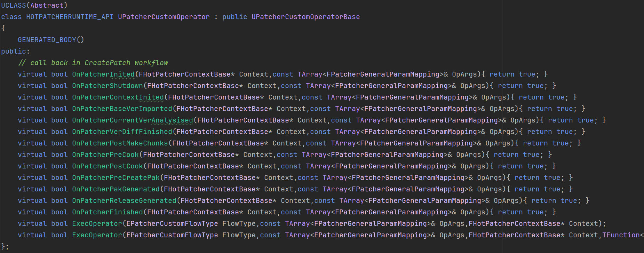Click the GENERATED_BODY macro
The image size is (644, 253).
point(47,40)
